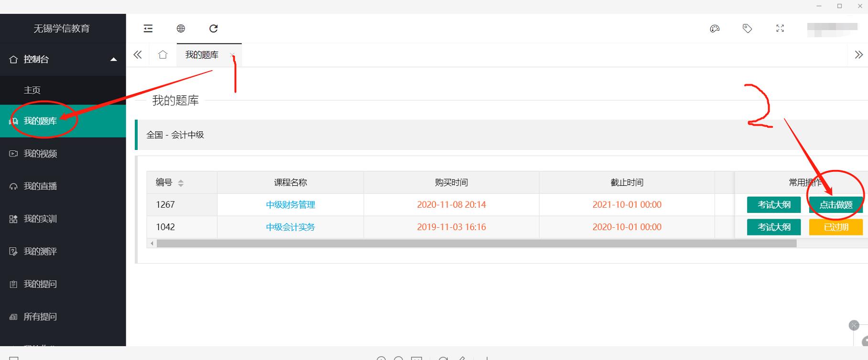Viewport: 868px width, 360px height.
Task: Refresh the page with the reload icon
Action: tap(214, 29)
